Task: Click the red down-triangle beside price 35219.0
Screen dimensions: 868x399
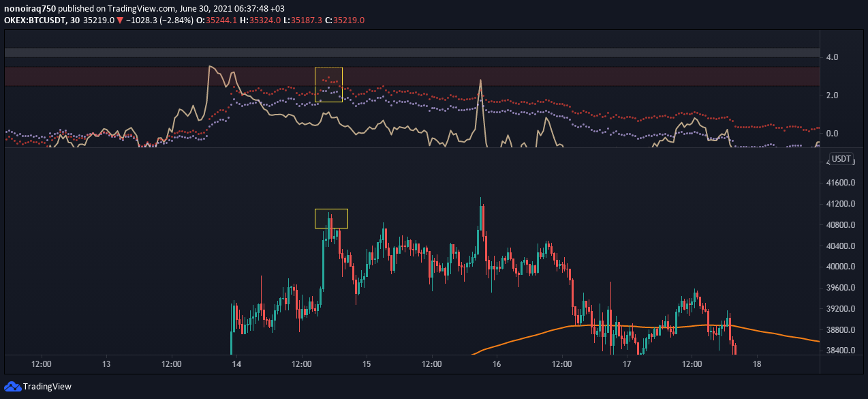Action: 120,20
